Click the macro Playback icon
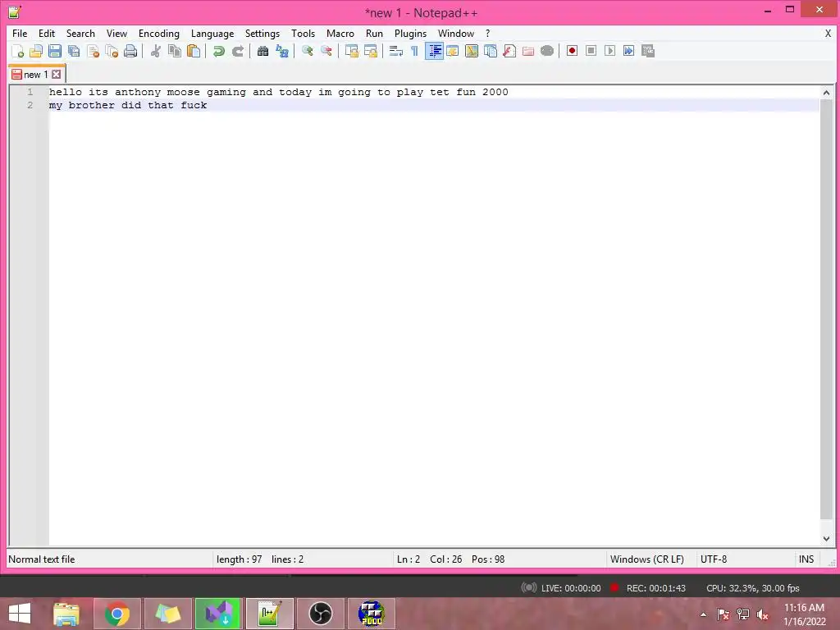The width and height of the screenshot is (840, 630). 609,51
